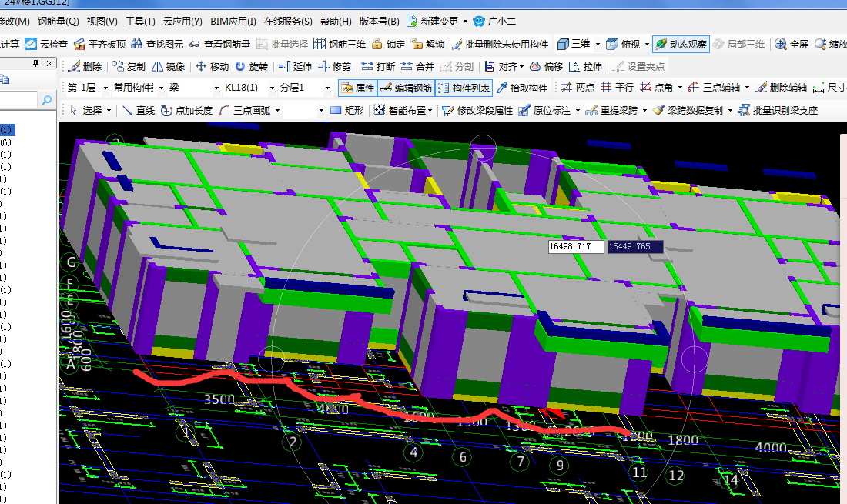Select the 移动 move tool
This screenshot has width=847, height=504.
tap(212, 66)
